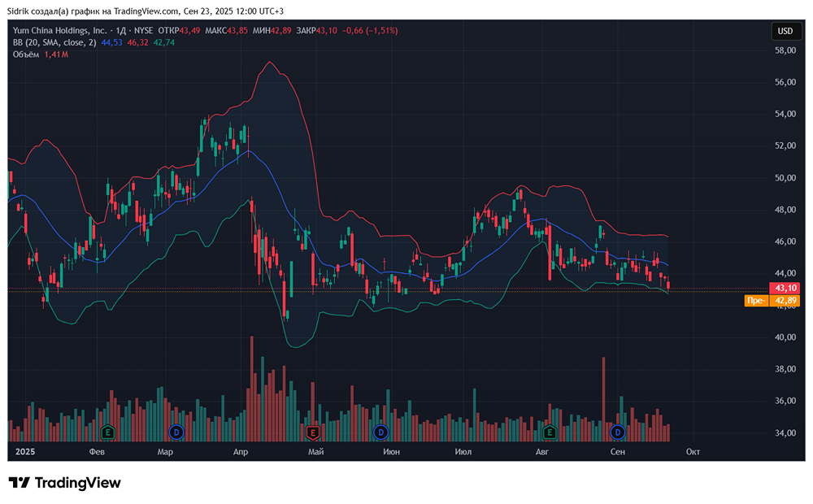813x504 pixels.
Task: Click the 54,00 price axis label
Action: click(785, 114)
